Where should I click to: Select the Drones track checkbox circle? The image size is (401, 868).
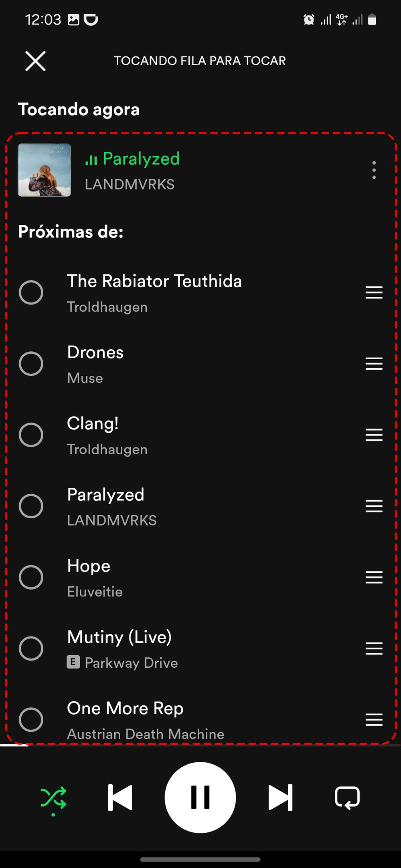point(31,364)
